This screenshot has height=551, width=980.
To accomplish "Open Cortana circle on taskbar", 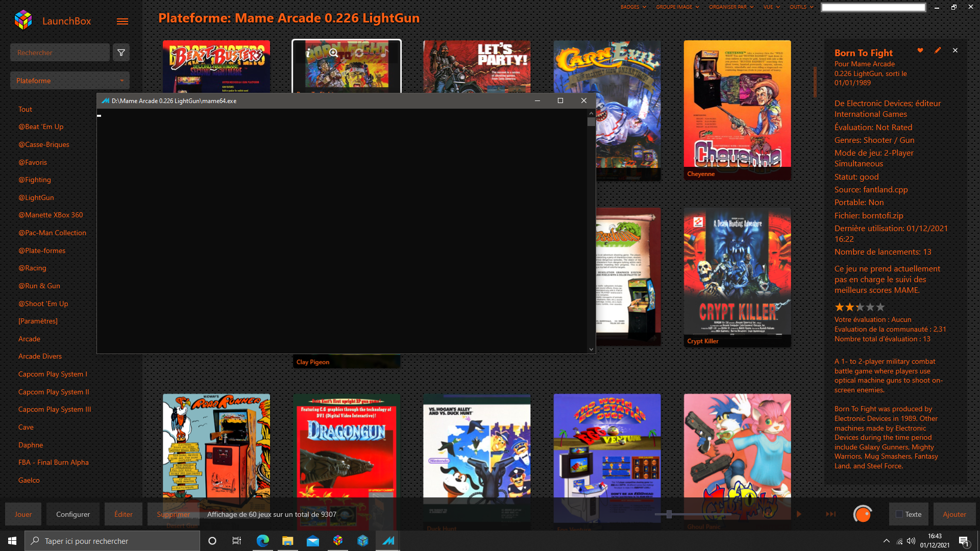I will [x=212, y=541].
